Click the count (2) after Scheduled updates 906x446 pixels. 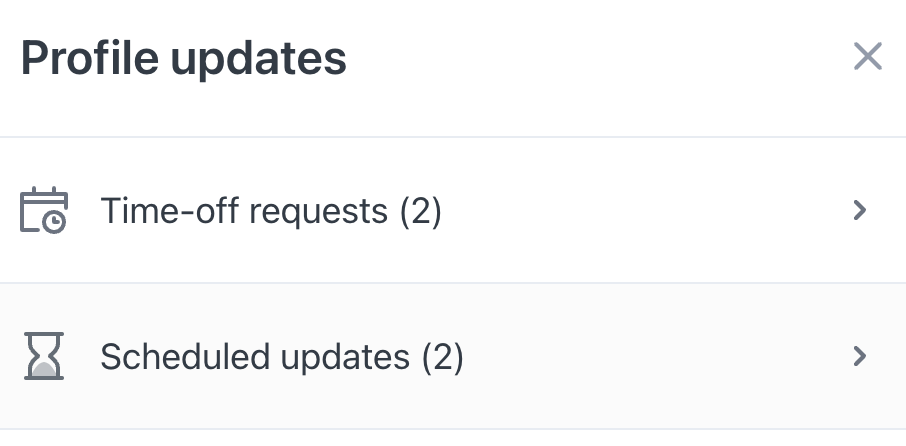[443, 357]
